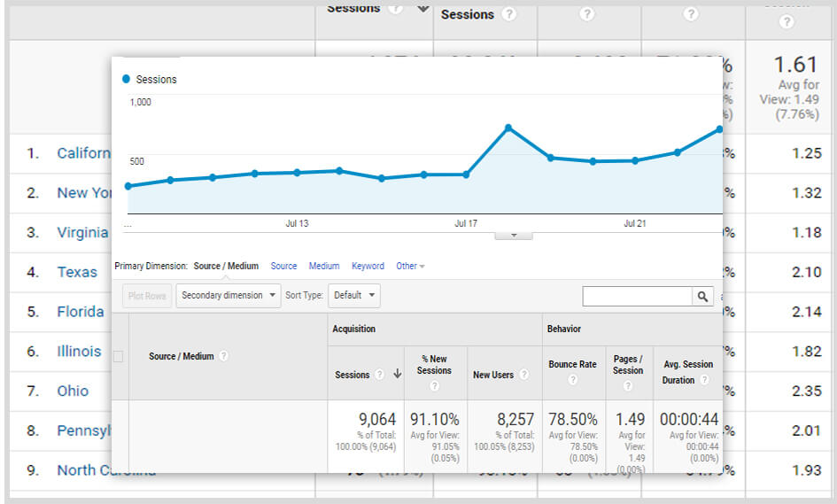
Task: Switch primary dimension to Source
Action: pos(283,266)
